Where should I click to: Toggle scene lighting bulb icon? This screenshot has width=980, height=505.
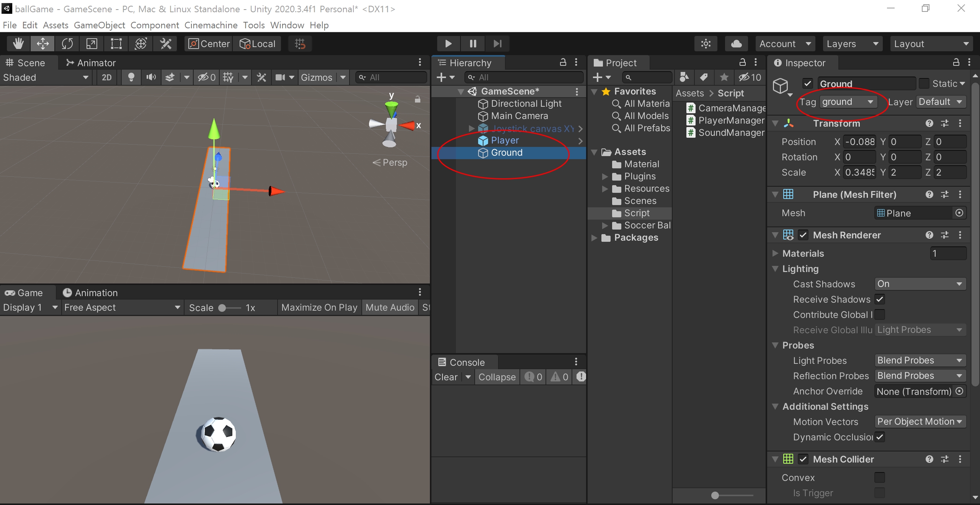[x=131, y=77]
